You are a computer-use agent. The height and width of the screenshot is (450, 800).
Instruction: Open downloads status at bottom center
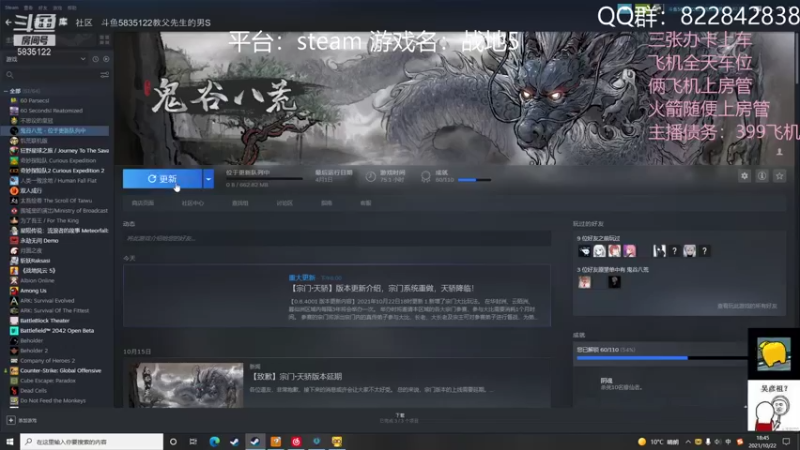(399, 418)
